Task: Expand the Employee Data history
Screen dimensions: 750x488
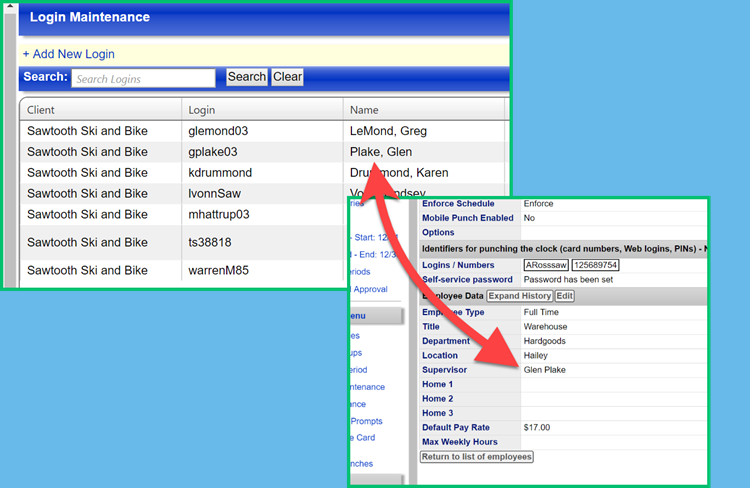Action: [x=519, y=296]
